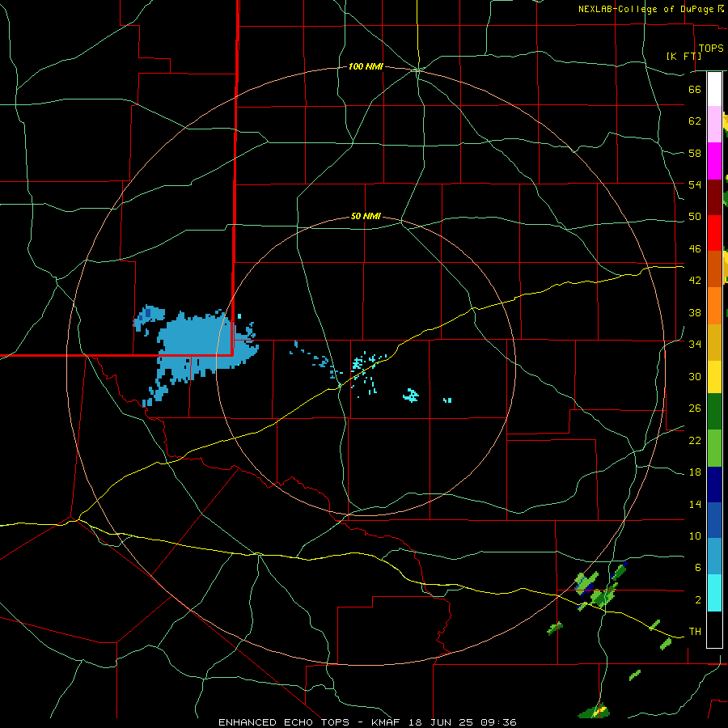Click the gold 38 kft legend swatch
The height and width of the screenshot is (728, 728).
coord(714,342)
